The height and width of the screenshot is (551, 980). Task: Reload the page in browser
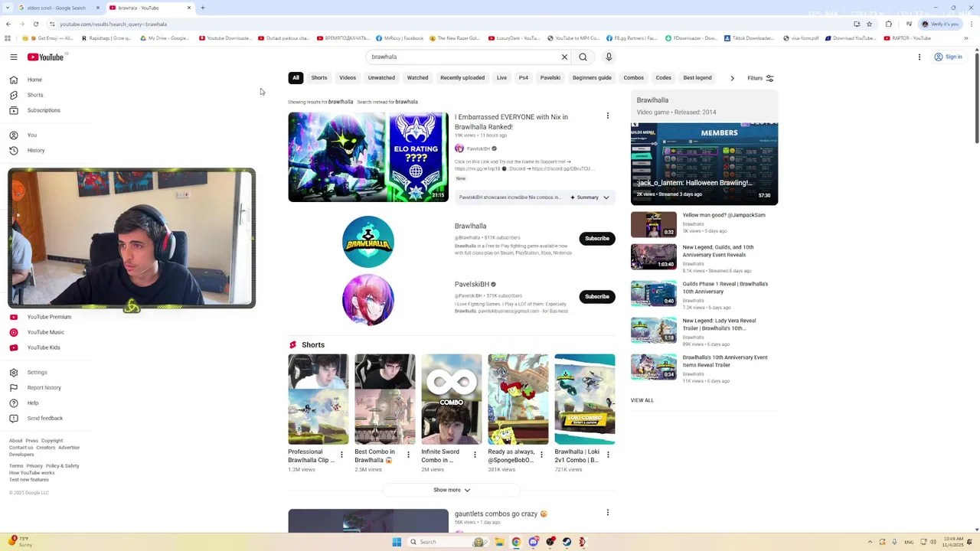point(35,24)
